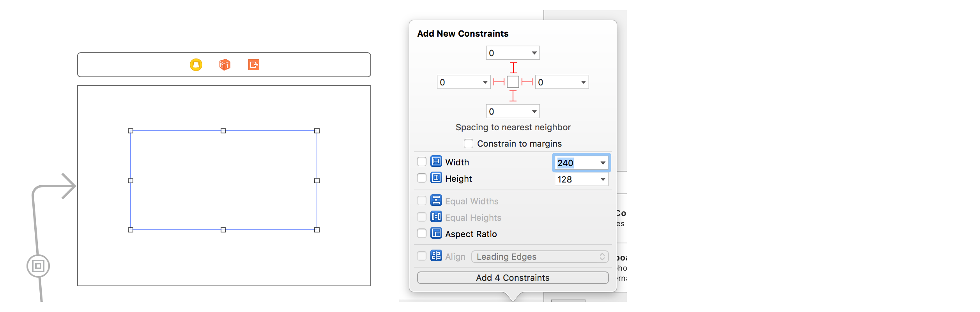Select the orange Exit icon
Viewport: 980px width, 312px height.
(x=254, y=64)
